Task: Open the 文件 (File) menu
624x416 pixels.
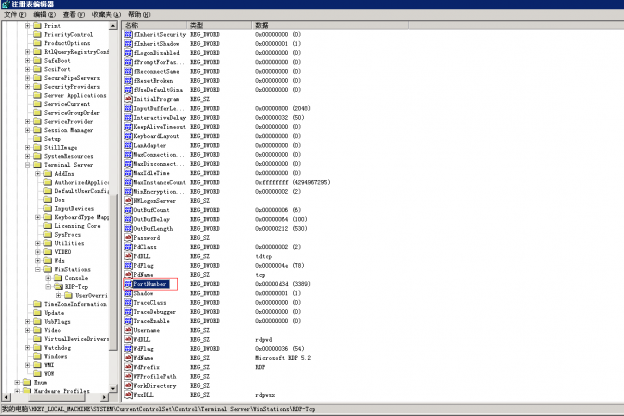Action: coord(12,15)
